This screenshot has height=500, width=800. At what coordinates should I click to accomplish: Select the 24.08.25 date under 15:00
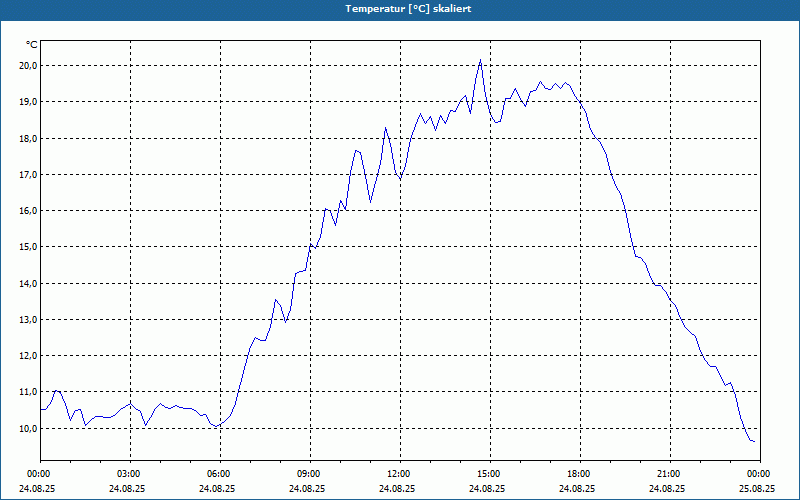coord(488,488)
